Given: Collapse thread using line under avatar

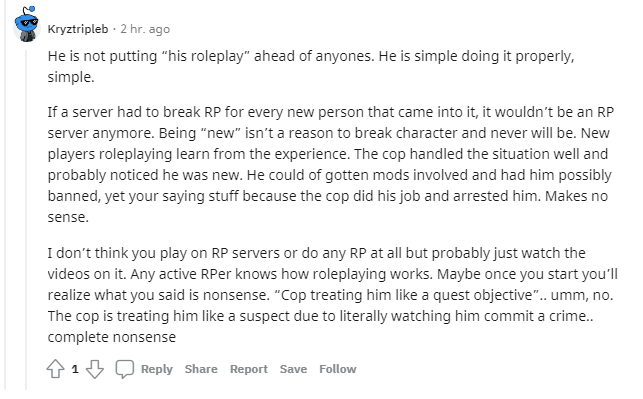Looking at the screenshot, I should click(27, 219).
